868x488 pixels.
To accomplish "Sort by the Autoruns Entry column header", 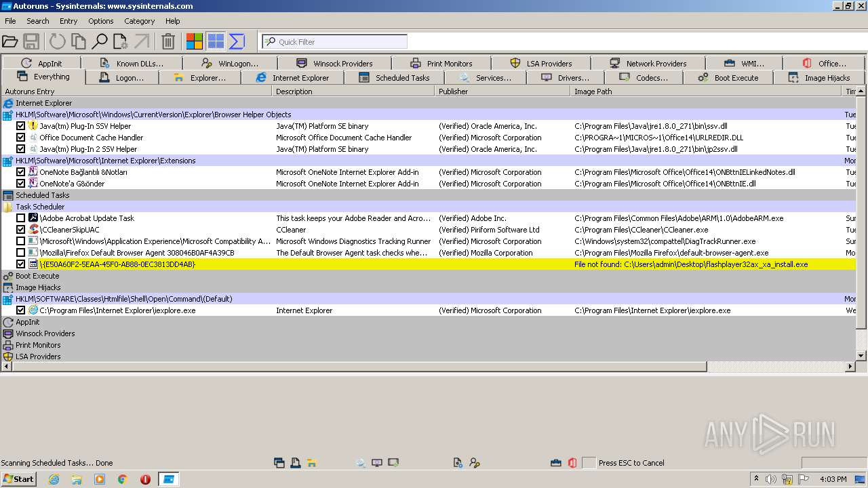I will click(x=136, y=91).
